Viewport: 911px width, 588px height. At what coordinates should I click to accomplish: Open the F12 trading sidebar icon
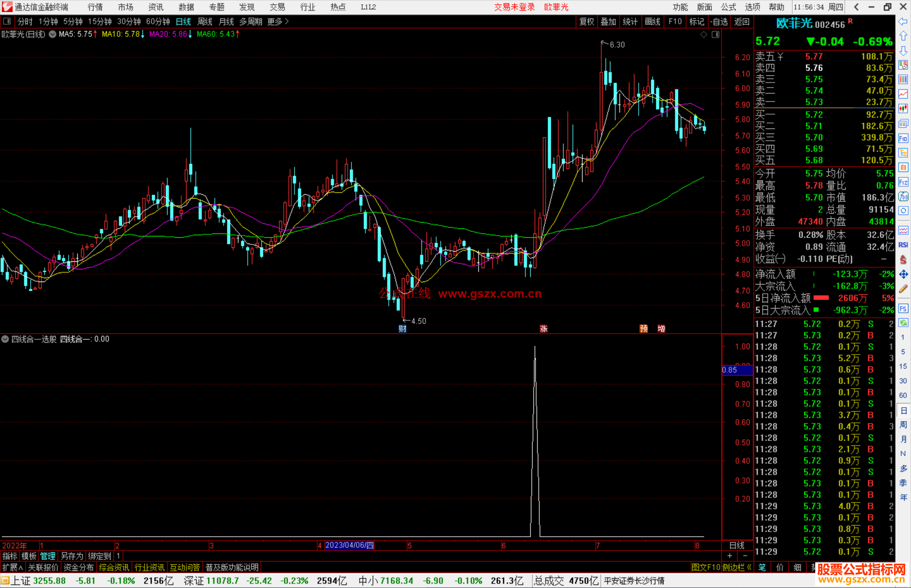(903, 182)
